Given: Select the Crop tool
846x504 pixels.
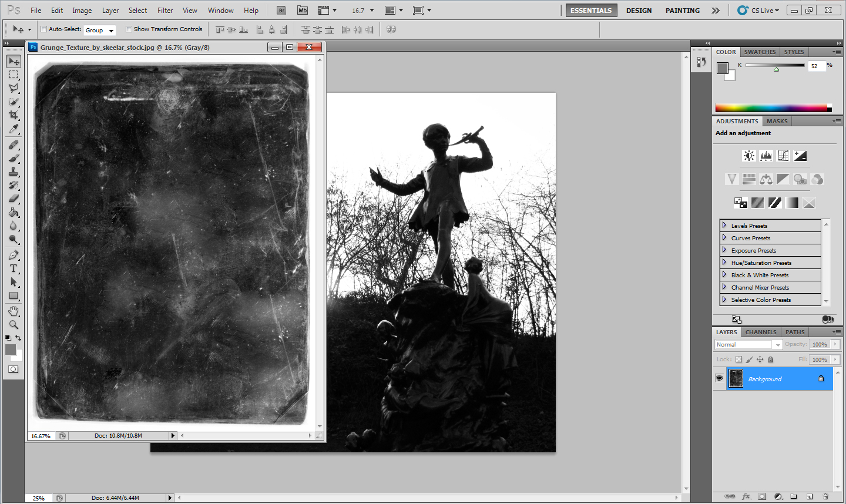Looking at the screenshot, I should [x=14, y=115].
